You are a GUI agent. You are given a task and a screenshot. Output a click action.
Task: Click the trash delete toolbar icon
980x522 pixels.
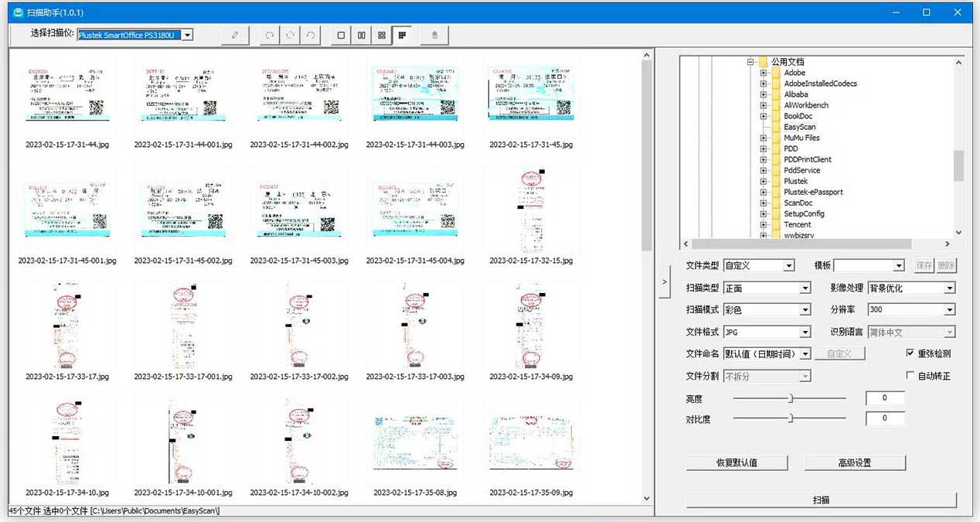tap(434, 35)
